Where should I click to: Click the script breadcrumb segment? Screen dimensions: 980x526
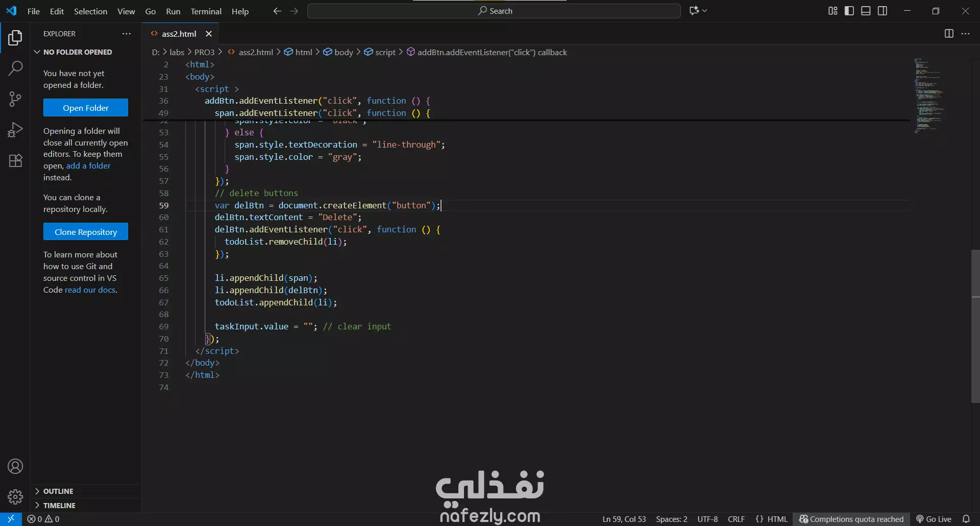pos(379,52)
